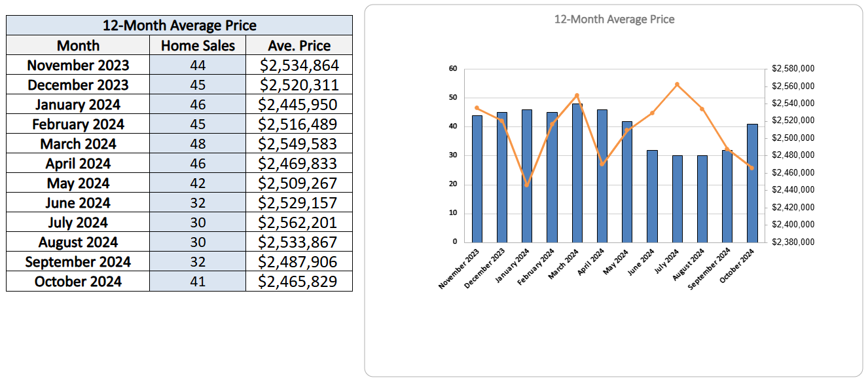The width and height of the screenshot is (868, 380).
Task: Click the price cell $2,534,864
Action: tap(299, 65)
